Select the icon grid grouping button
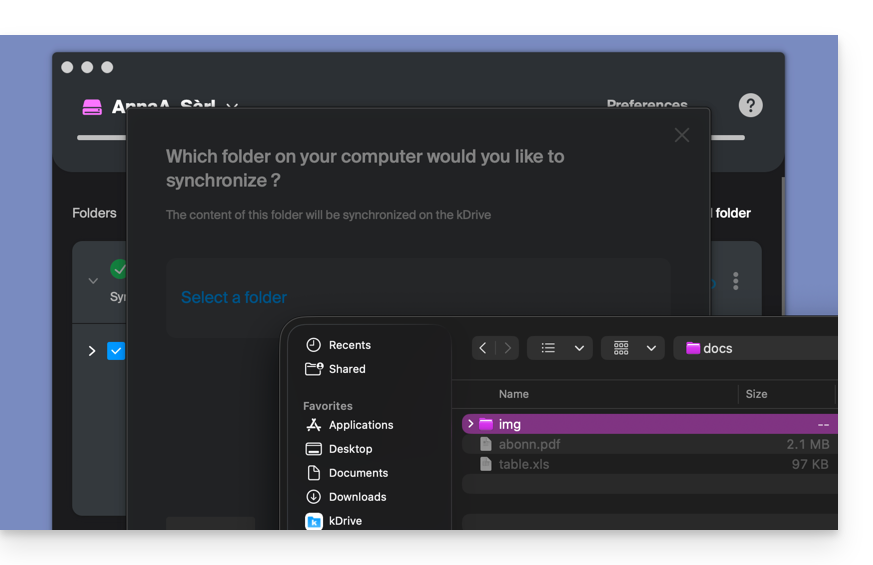873x565 pixels. [x=621, y=348]
